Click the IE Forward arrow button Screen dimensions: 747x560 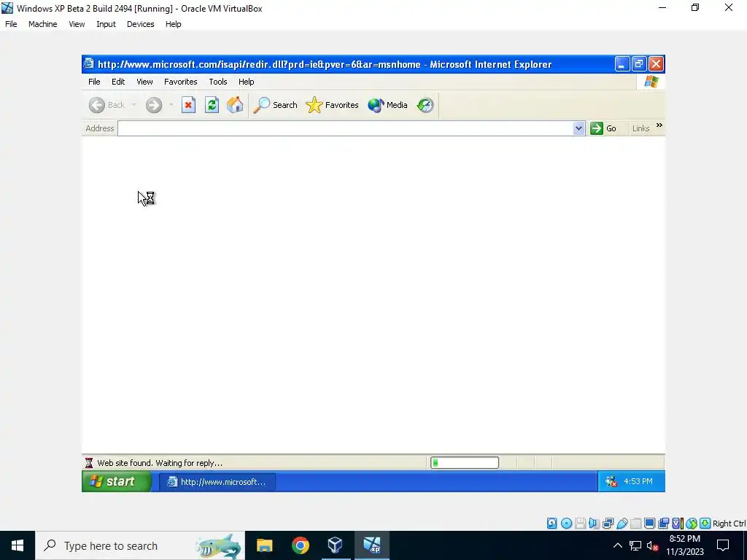[153, 105]
